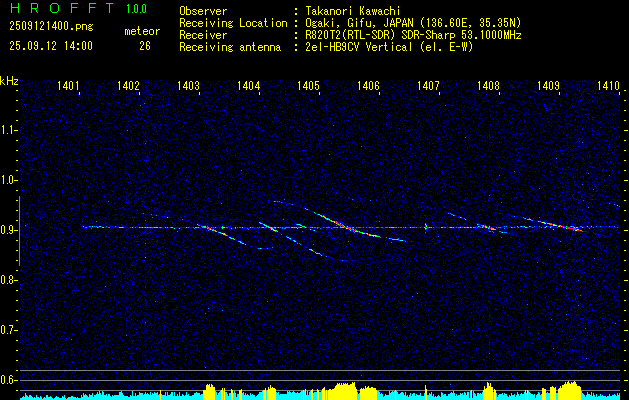The width and height of the screenshot is (629, 400).
Task: Click the 1405 time axis label
Action: (308, 85)
